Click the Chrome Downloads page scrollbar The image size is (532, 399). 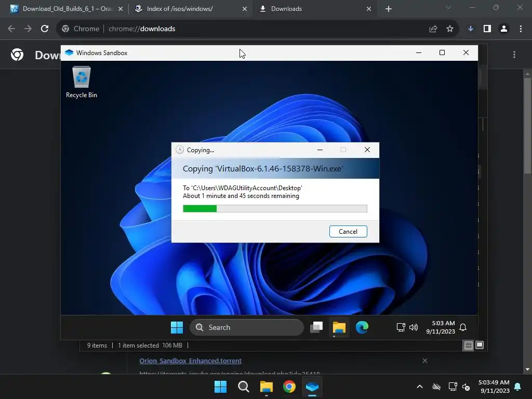[527, 126]
